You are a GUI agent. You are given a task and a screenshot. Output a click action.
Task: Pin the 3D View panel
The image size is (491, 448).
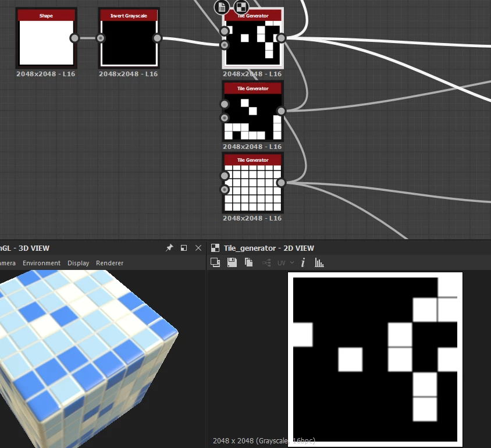169,248
